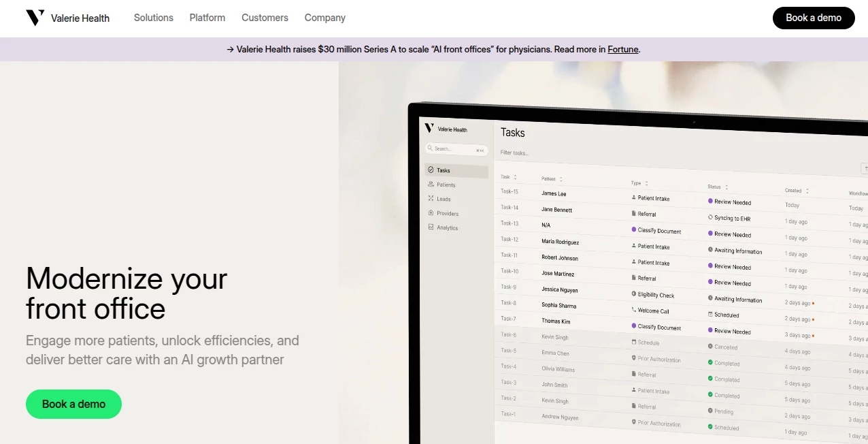Viewport: 868px width, 444px height.
Task: Click patient name Maria Rodriguez
Action: pyautogui.click(x=560, y=242)
